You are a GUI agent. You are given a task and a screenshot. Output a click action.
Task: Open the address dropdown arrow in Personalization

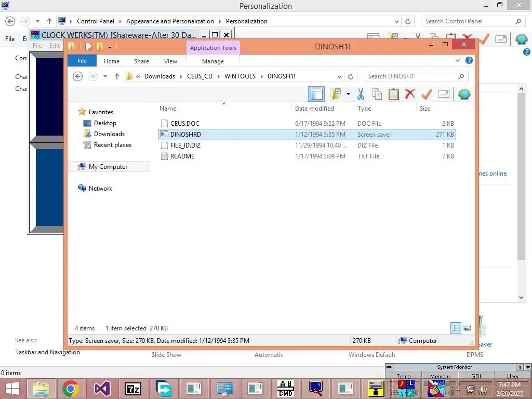pyautogui.click(x=396, y=21)
